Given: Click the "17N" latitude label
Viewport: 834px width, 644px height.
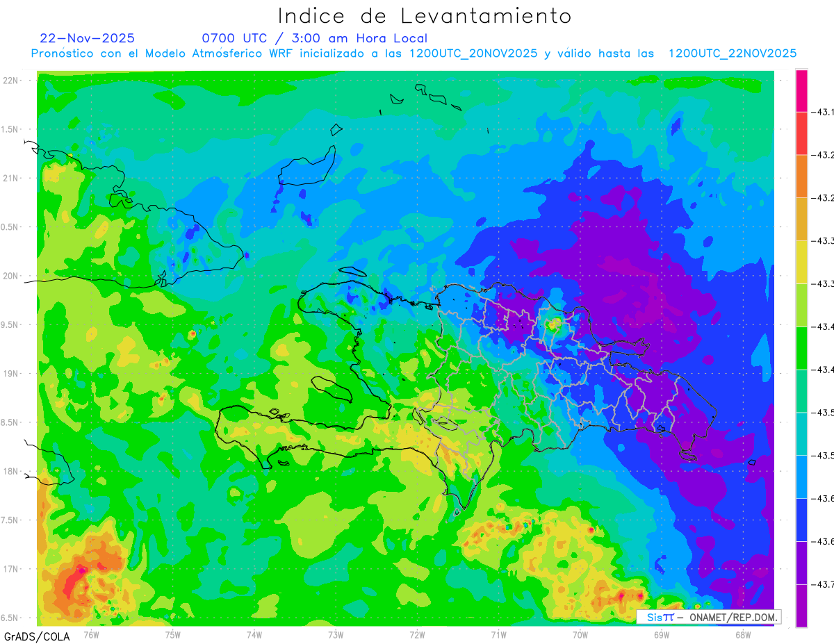Looking at the screenshot, I should pyautogui.click(x=10, y=569).
